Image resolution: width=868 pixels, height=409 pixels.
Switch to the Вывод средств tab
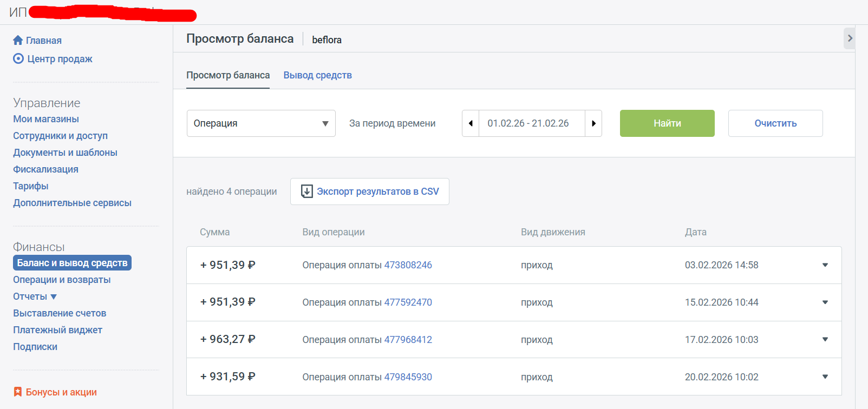(x=317, y=75)
